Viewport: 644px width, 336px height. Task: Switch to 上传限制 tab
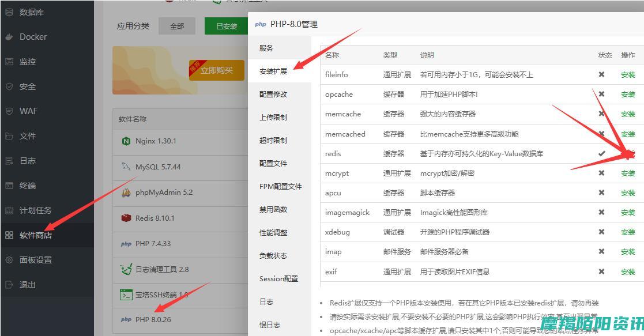click(280, 117)
